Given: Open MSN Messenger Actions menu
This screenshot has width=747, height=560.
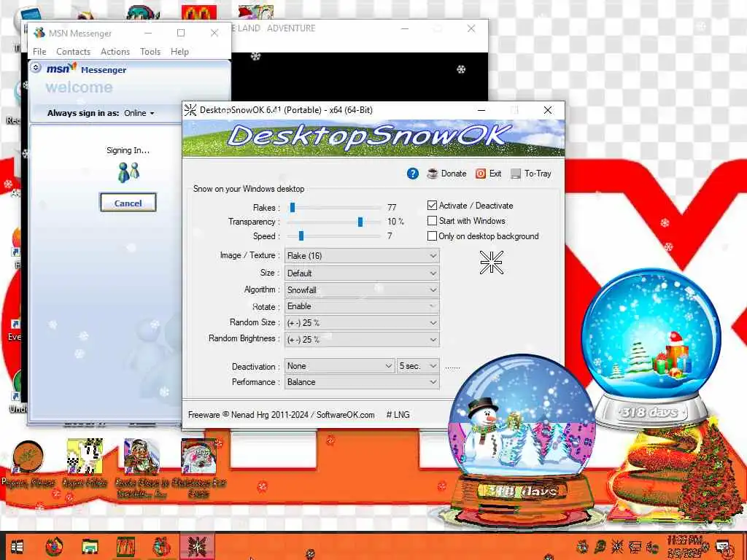Looking at the screenshot, I should pos(115,52).
